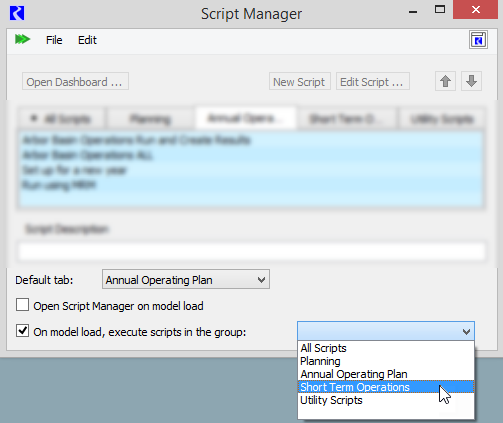Image resolution: width=503 pixels, height=423 pixels.
Task: Click the Open Dashboard button
Action: (75, 81)
